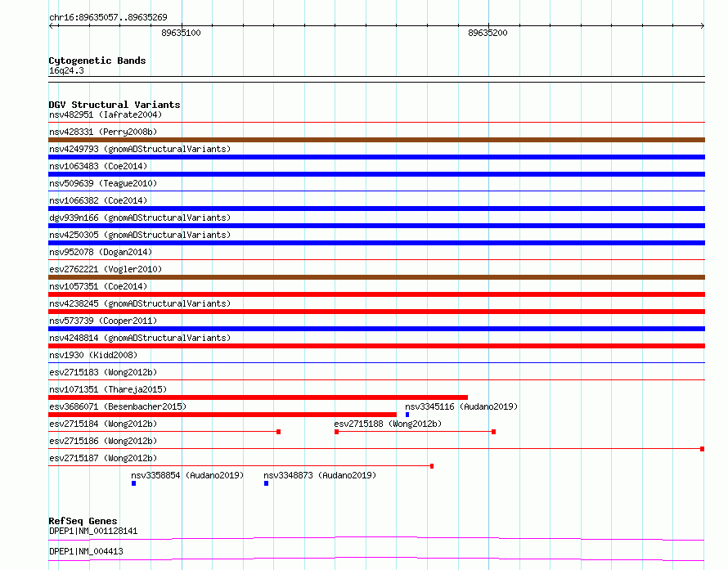This screenshot has width=728, height=570.
Task: Click dgv939n166 (gnomADStructuralVariants) label
Action: pos(140,218)
